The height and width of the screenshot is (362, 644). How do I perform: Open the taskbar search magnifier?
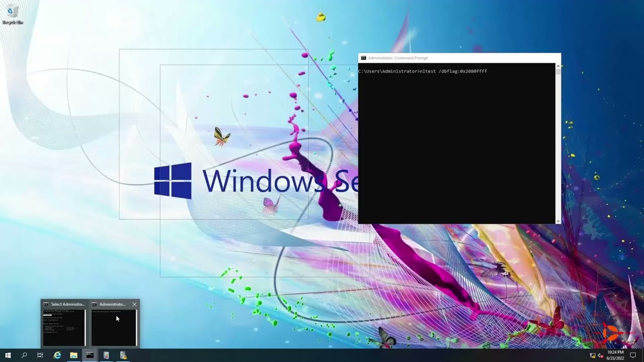coord(24,355)
